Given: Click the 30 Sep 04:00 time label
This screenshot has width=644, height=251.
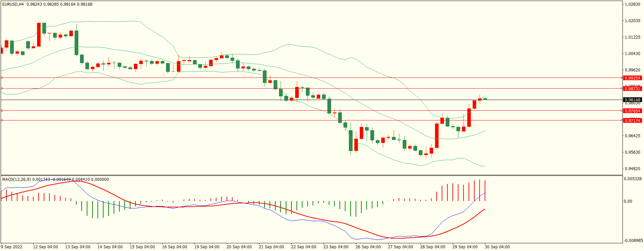Looking at the screenshot, I should pyautogui.click(x=497, y=247).
